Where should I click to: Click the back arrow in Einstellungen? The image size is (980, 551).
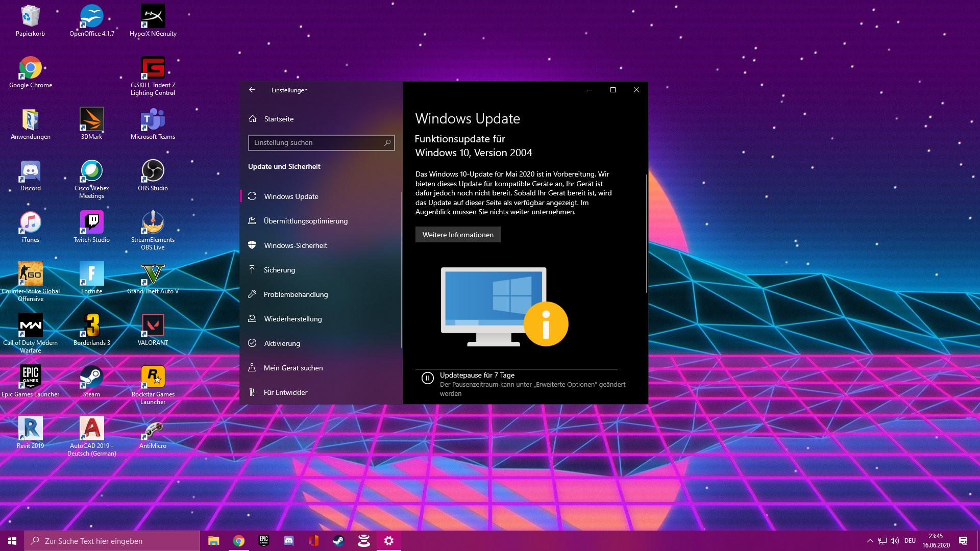pos(252,90)
